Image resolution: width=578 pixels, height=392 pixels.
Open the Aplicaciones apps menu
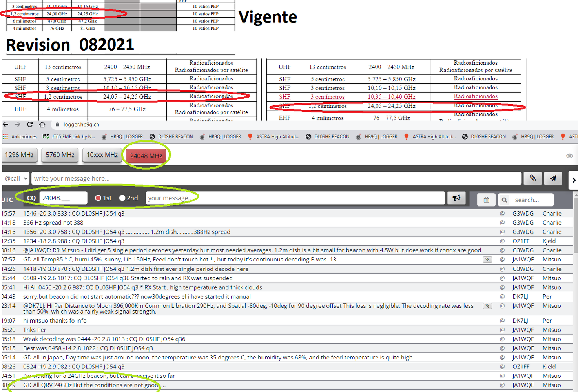click(20, 137)
